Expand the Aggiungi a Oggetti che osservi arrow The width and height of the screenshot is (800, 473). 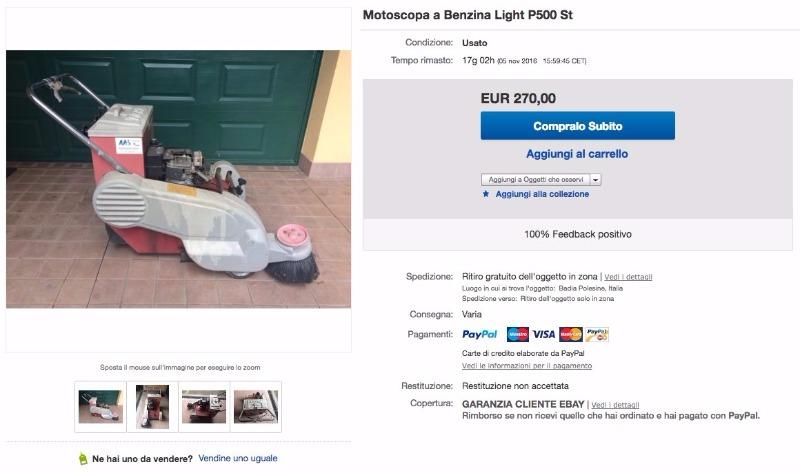(596, 180)
